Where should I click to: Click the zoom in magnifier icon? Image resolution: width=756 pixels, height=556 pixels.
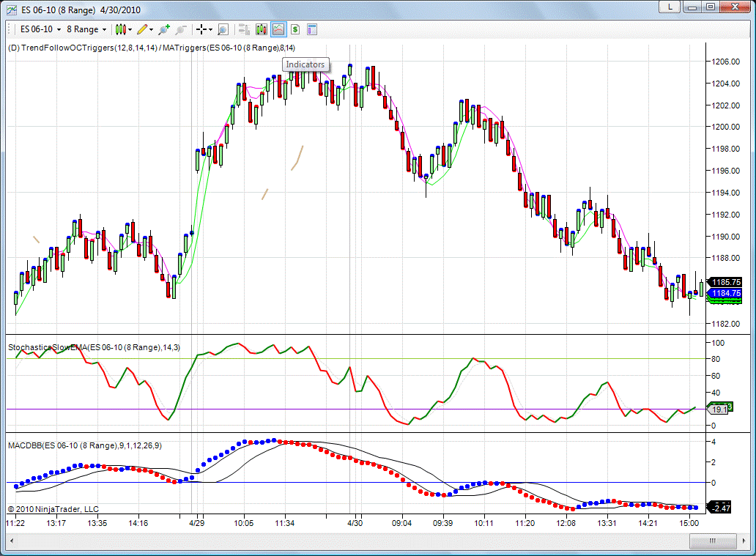click(164, 29)
